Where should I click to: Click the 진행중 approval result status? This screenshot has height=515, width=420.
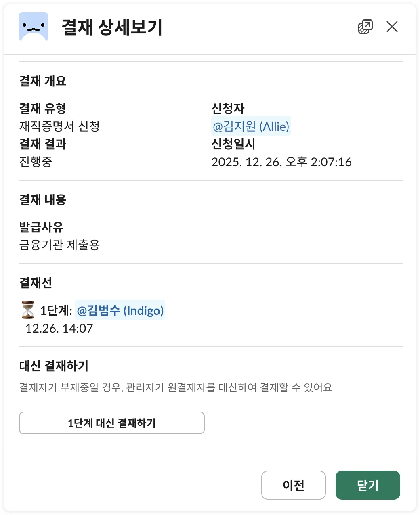(36, 162)
